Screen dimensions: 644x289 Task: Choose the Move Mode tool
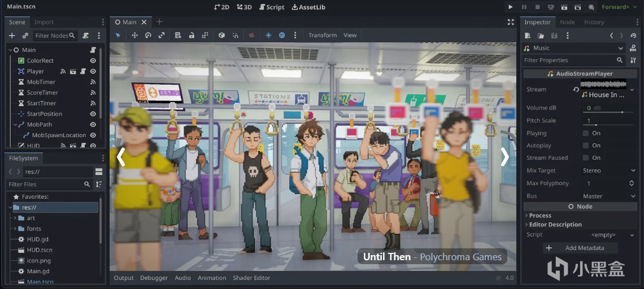[x=134, y=36]
